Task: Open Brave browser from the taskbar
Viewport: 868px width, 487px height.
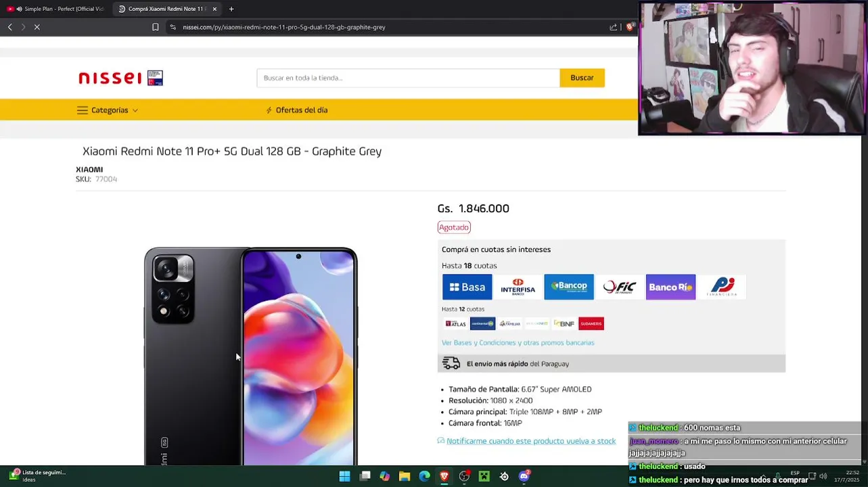Action: tap(444, 476)
